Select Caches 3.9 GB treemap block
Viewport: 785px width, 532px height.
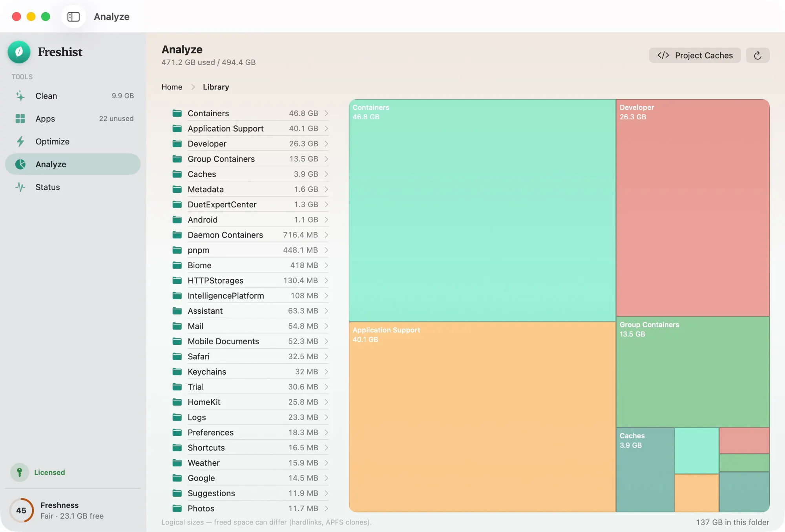click(645, 470)
